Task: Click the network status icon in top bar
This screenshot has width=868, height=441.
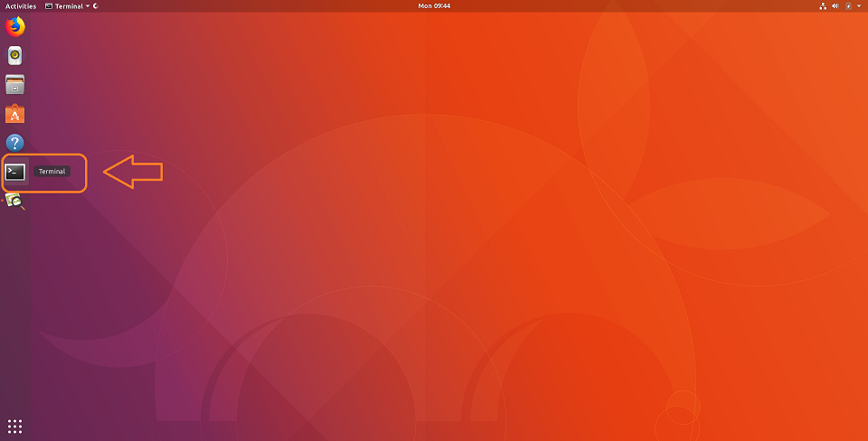Action: tap(823, 6)
